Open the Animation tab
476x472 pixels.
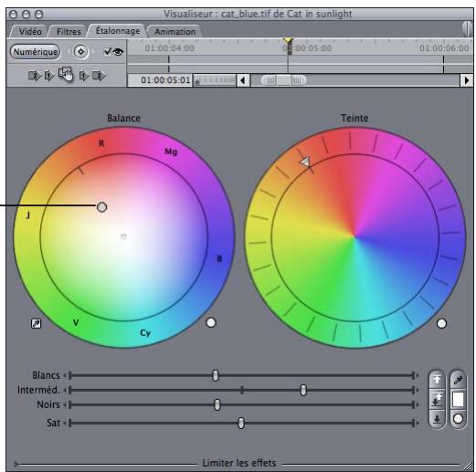(175, 31)
